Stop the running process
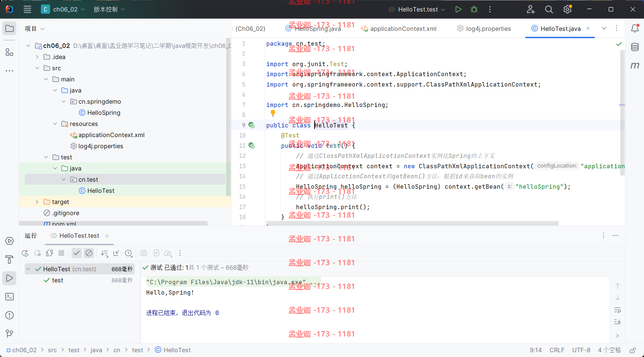 [61, 253]
